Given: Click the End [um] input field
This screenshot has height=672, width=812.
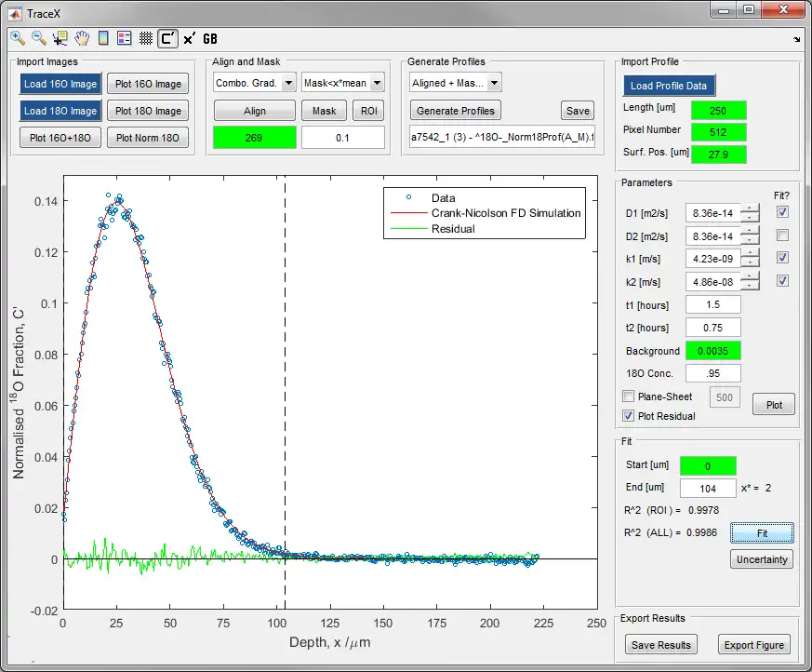Looking at the screenshot, I should click(x=708, y=488).
